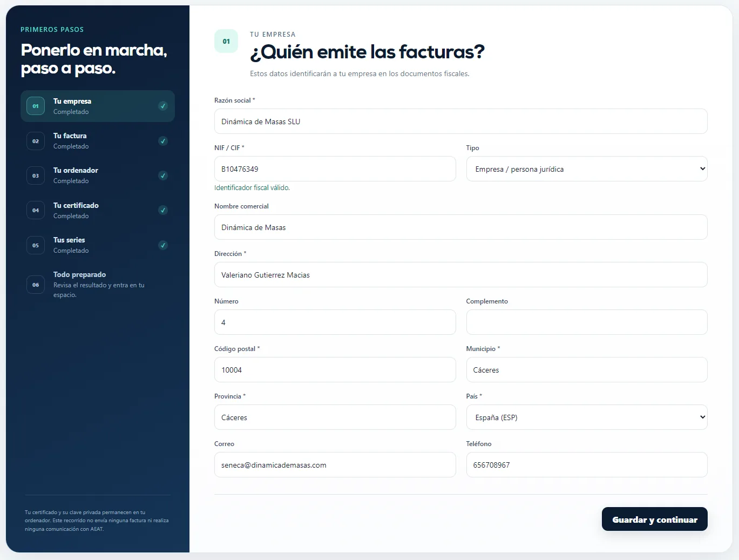The image size is (739, 560).
Task: Focus the Provincia field
Action: 335,417
